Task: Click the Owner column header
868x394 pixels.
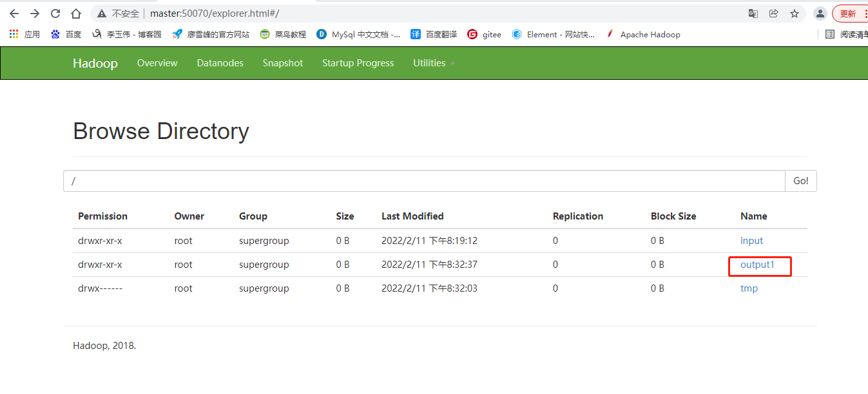Action: (x=189, y=216)
